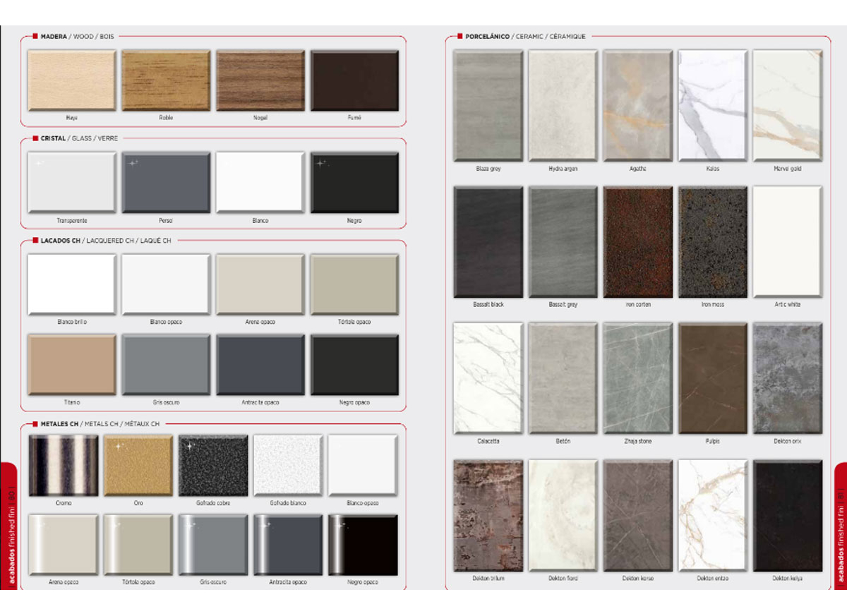Screen dimensions: 847x616
Task: Select the Calacatta ceramic tile
Action: (488, 378)
